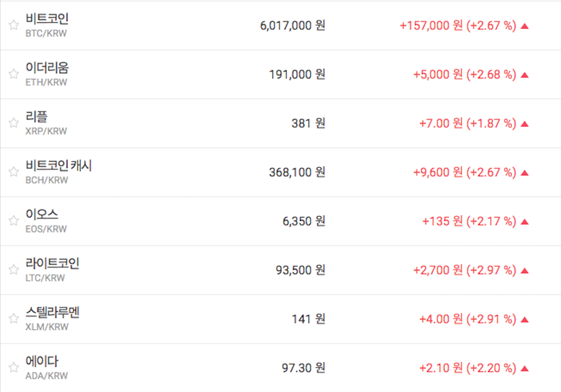Click ADA change +2.10 원 (+2.20 %)
Screen dimensions: 561x392
click(467, 368)
